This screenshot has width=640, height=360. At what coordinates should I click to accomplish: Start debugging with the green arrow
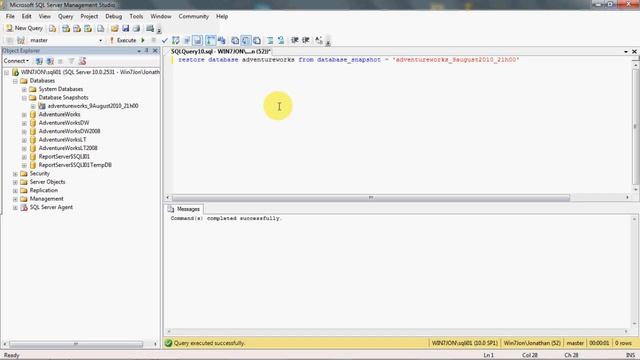pos(143,40)
